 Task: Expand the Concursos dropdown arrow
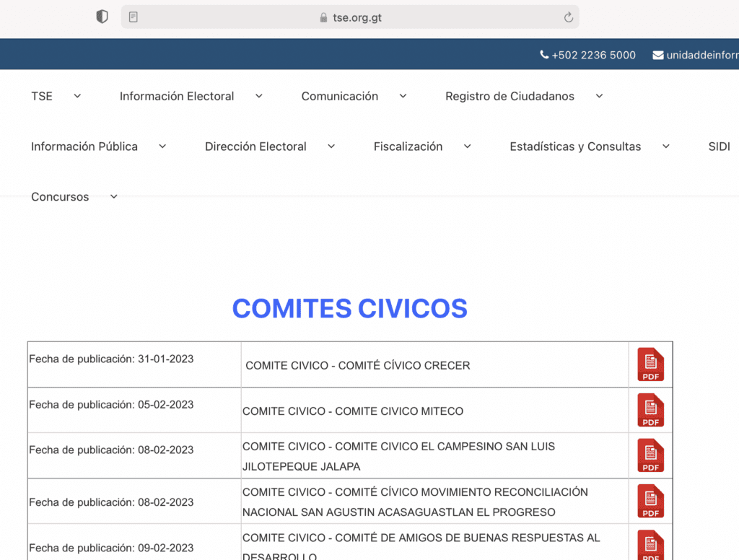113,197
